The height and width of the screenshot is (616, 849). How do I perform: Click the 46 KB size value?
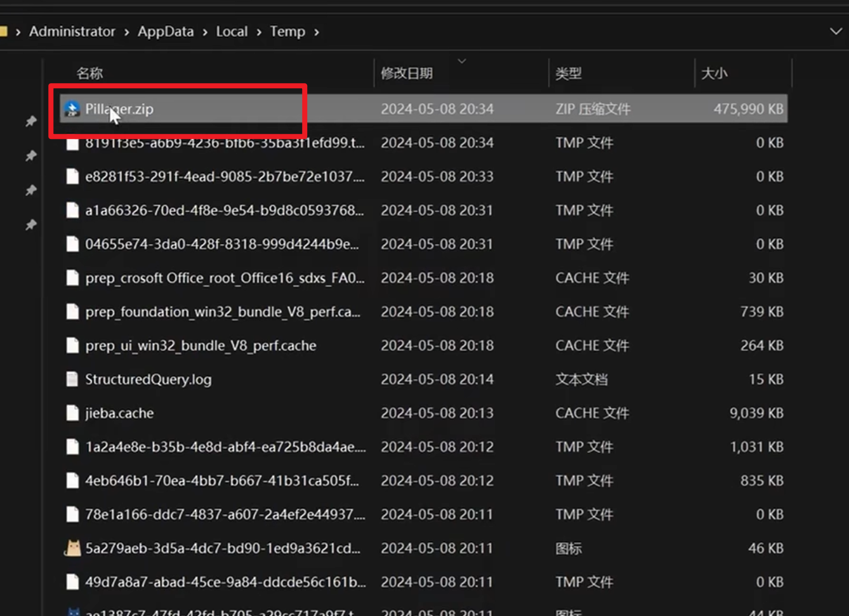click(x=766, y=548)
